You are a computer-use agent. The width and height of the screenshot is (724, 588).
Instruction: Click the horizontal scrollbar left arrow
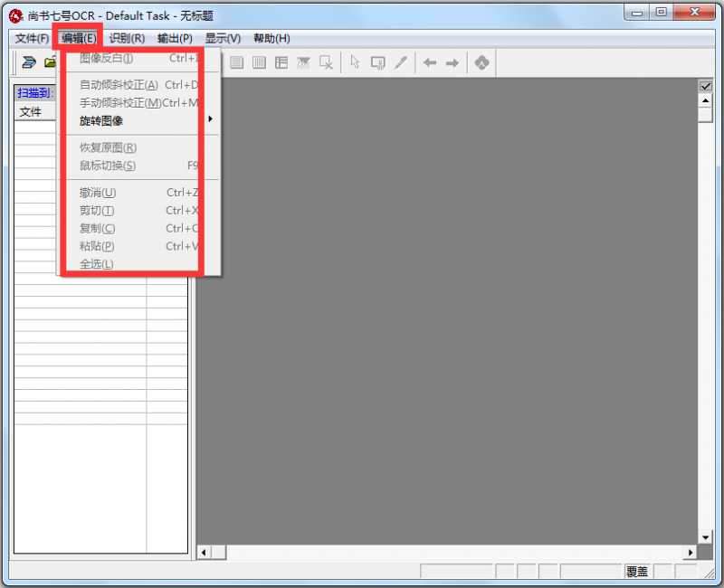click(x=205, y=552)
